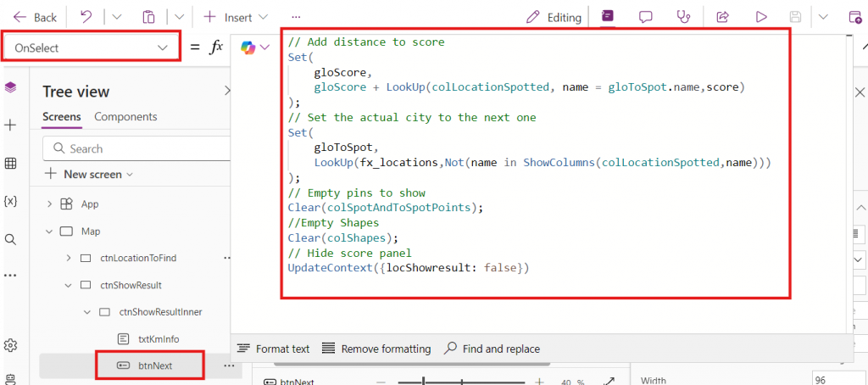Click Remove formatting button
The image size is (868, 385).
tap(376, 349)
